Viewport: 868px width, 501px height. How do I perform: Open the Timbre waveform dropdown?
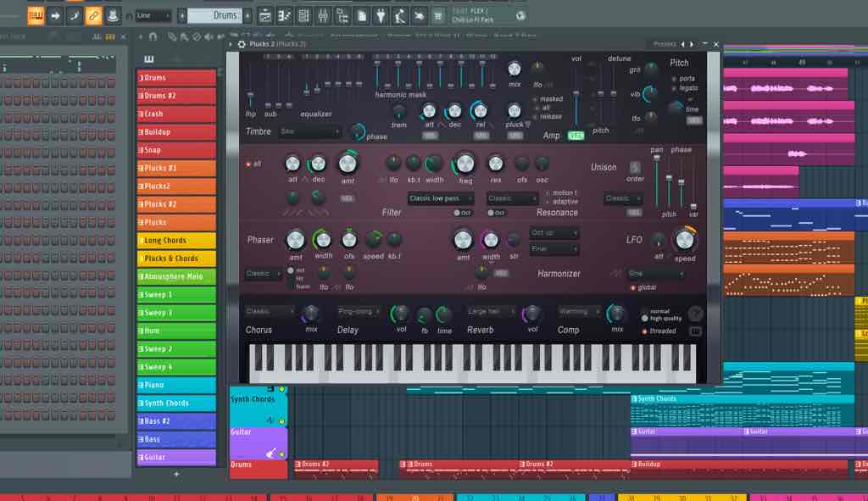pos(309,131)
